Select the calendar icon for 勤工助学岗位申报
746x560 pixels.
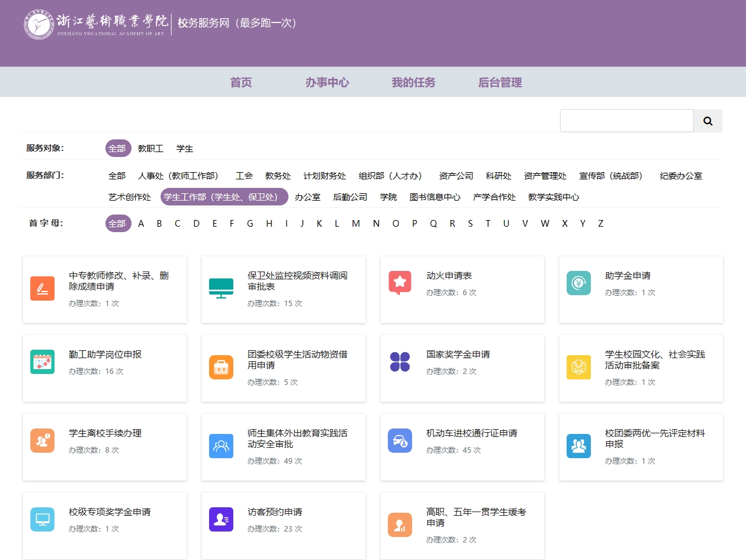click(42, 362)
